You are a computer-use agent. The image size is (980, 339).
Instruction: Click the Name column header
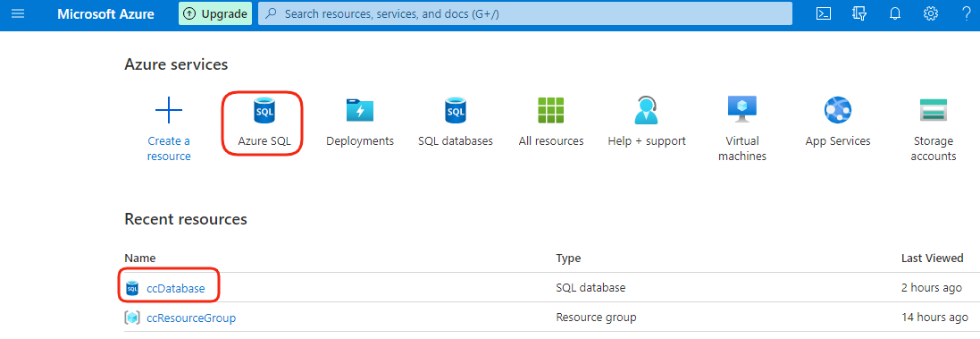tap(140, 258)
